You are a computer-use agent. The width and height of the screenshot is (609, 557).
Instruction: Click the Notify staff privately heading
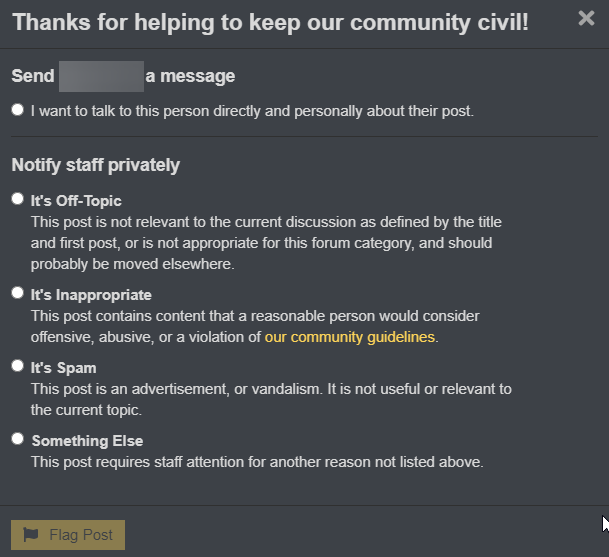[x=96, y=165]
